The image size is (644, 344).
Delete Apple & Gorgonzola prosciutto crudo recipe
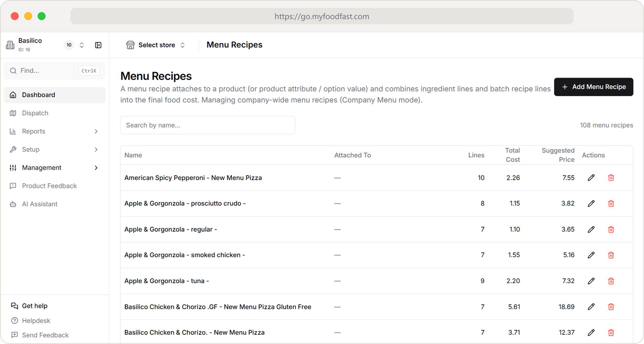click(x=611, y=203)
